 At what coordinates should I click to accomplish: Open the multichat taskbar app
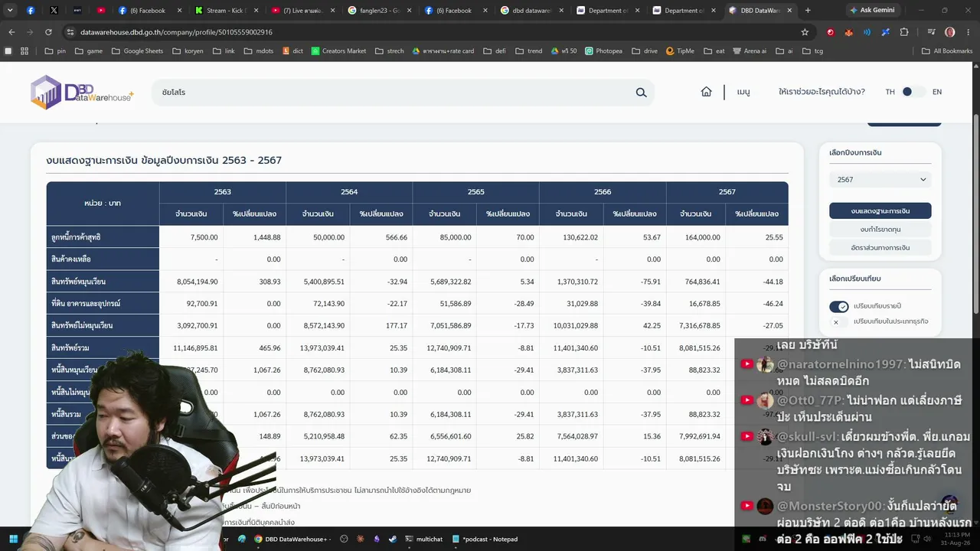click(x=424, y=539)
